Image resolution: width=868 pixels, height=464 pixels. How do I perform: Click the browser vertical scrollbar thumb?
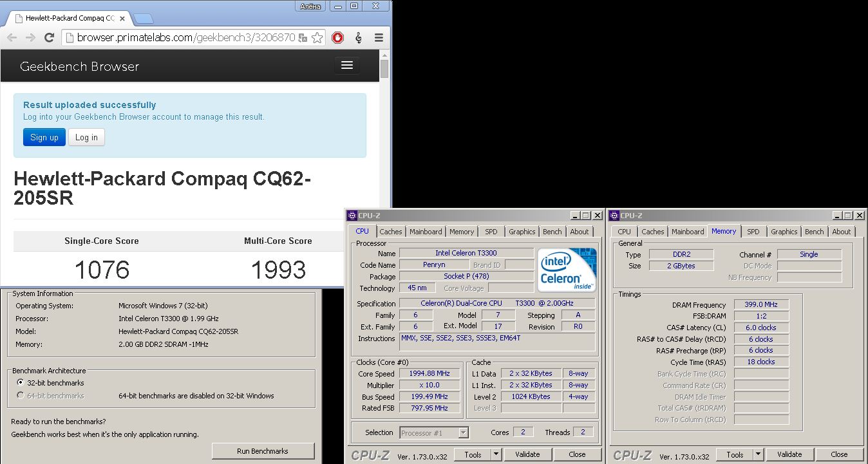(384, 69)
